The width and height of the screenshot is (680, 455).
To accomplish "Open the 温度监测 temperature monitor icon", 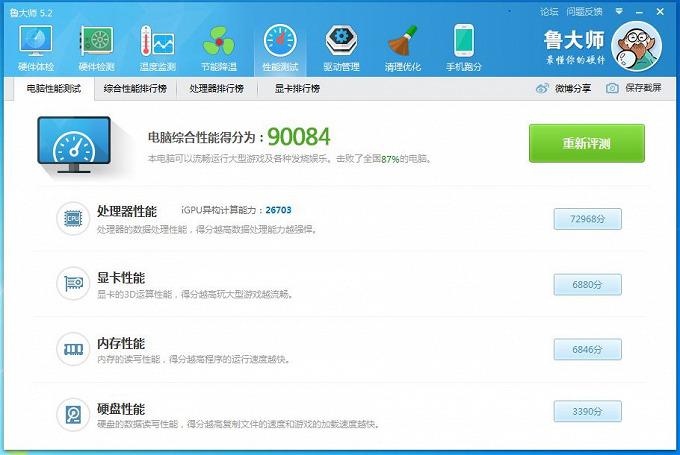I will click(158, 48).
